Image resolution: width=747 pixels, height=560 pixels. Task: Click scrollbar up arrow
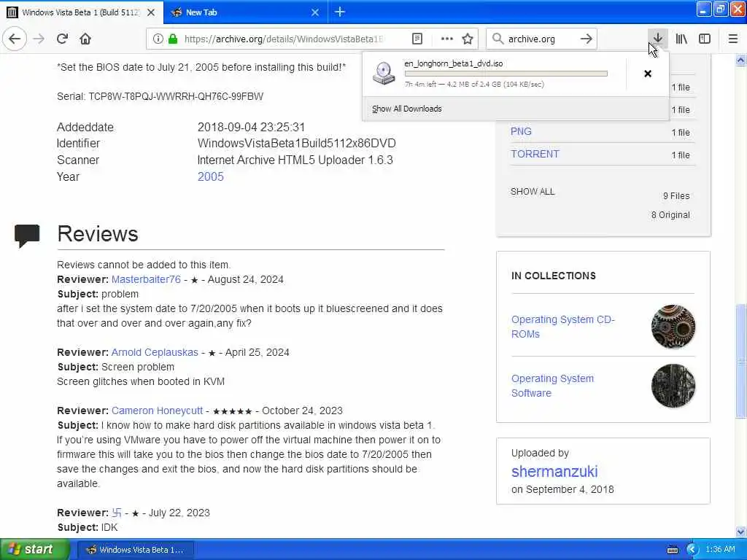pos(741,60)
